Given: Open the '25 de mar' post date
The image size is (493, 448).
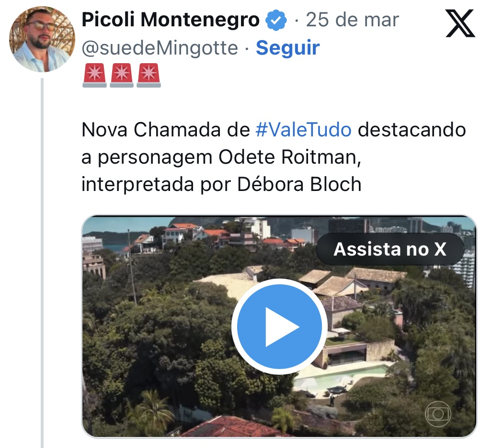Looking at the screenshot, I should click(352, 20).
